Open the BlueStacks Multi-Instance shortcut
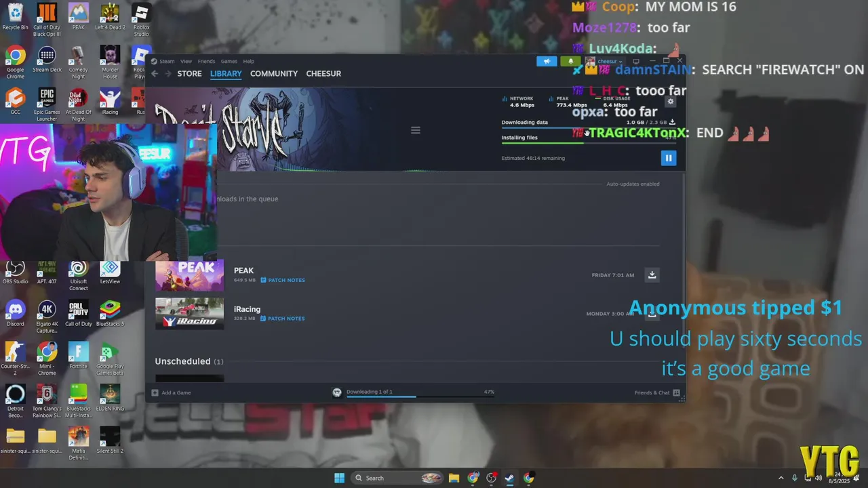Screen dimensions: 868x488 coord(78,401)
